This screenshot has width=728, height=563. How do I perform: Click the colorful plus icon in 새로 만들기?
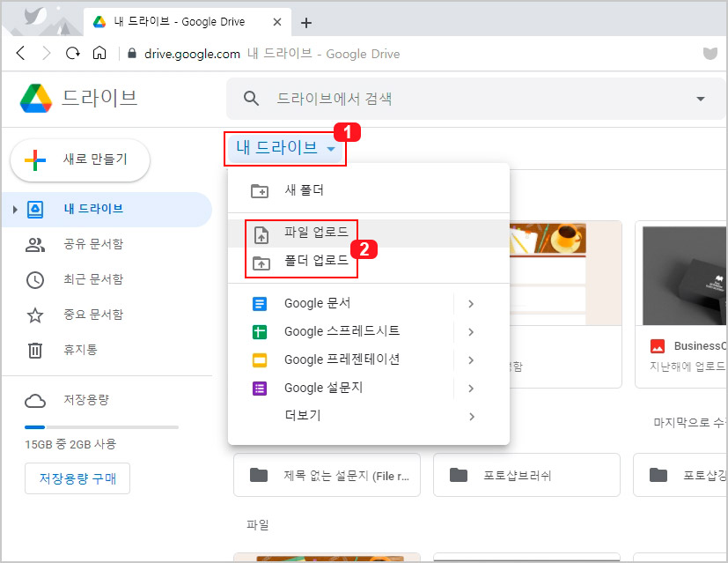(35, 160)
